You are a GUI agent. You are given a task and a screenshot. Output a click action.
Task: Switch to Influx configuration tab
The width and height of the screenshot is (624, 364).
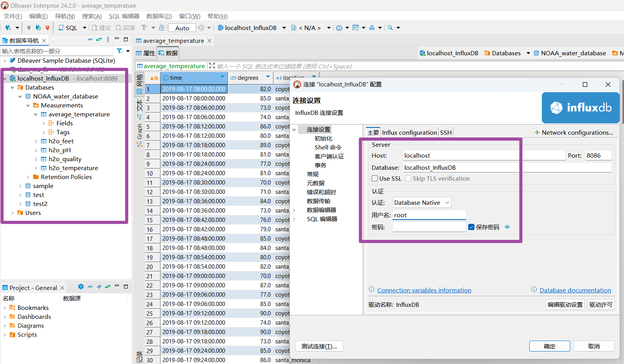pyautogui.click(x=409, y=132)
